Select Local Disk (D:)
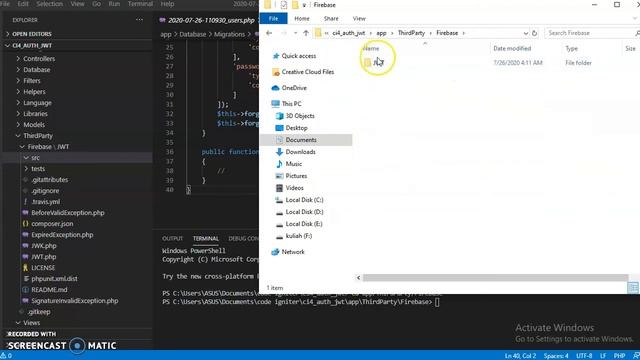The width and height of the screenshot is (640, 360). [x=304, y=212]
